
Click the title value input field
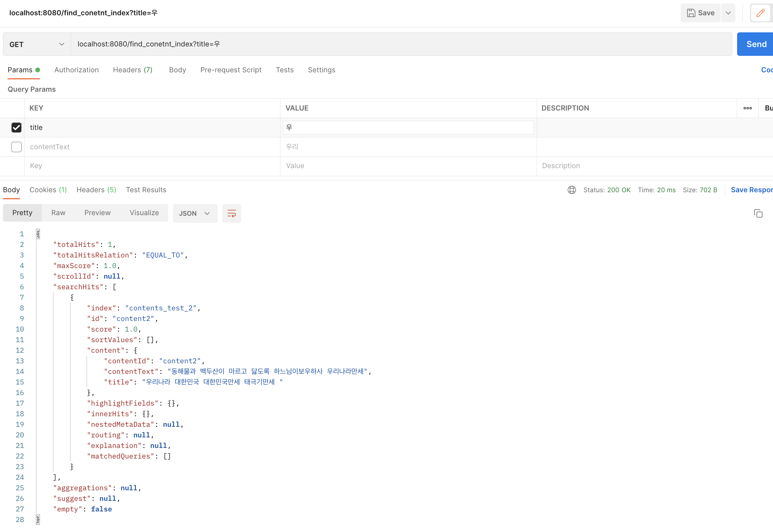point(408,127)
